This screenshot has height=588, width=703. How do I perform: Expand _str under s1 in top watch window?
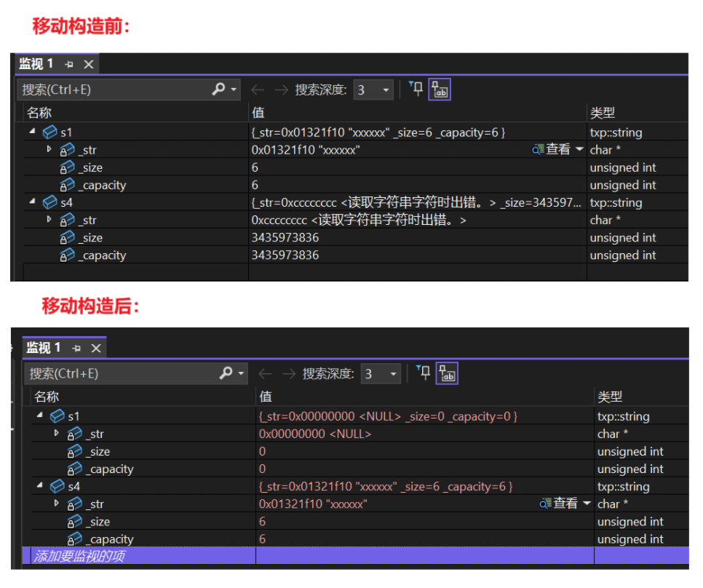49,148
